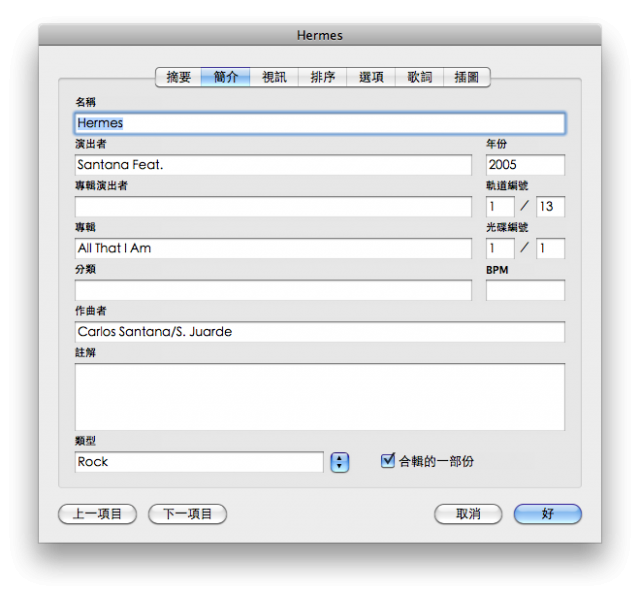Click the empty 專輯演出者 field
640x596 pixels.
[273, 207]
